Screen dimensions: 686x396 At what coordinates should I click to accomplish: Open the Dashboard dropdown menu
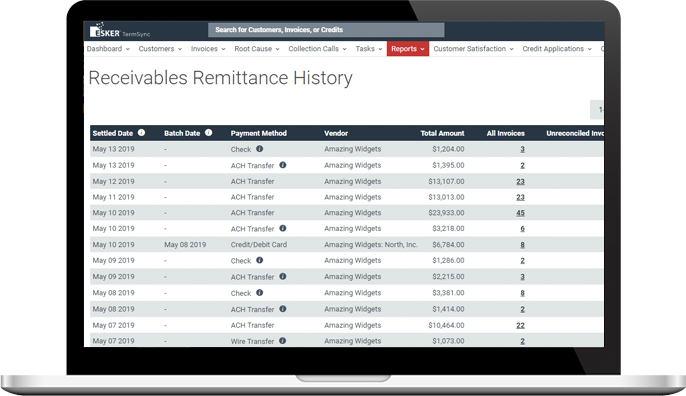click(x=108, y=49)
